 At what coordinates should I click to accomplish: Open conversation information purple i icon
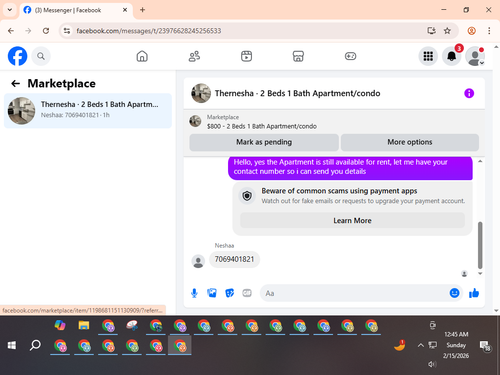pos(469,93)
